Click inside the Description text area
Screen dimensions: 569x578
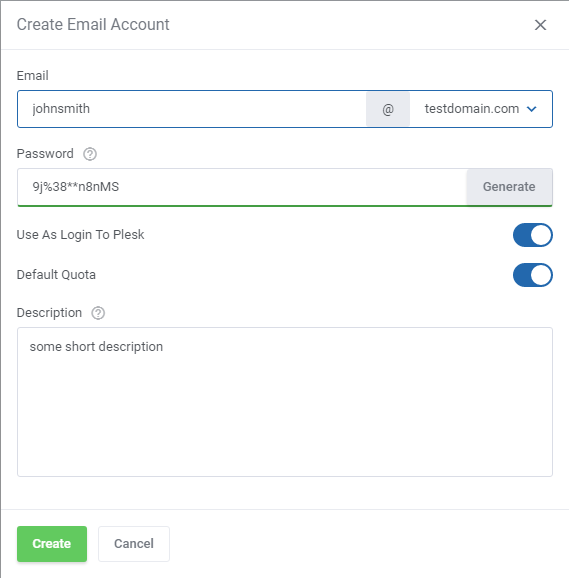[x=284, y=402]
